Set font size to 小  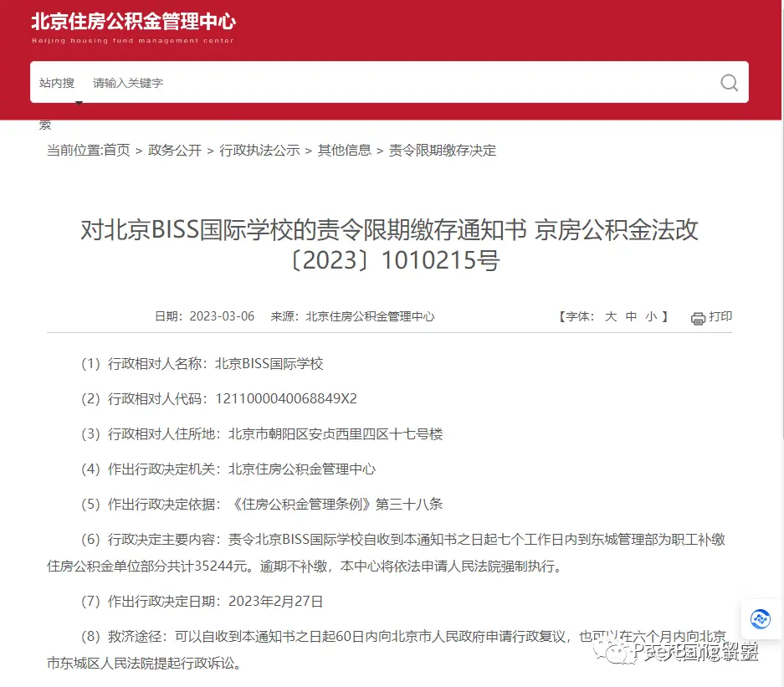click(x=651, y=316)
